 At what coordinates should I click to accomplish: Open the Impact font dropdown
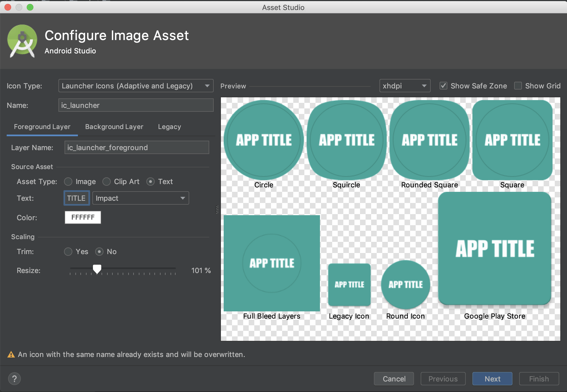point(141,198)
